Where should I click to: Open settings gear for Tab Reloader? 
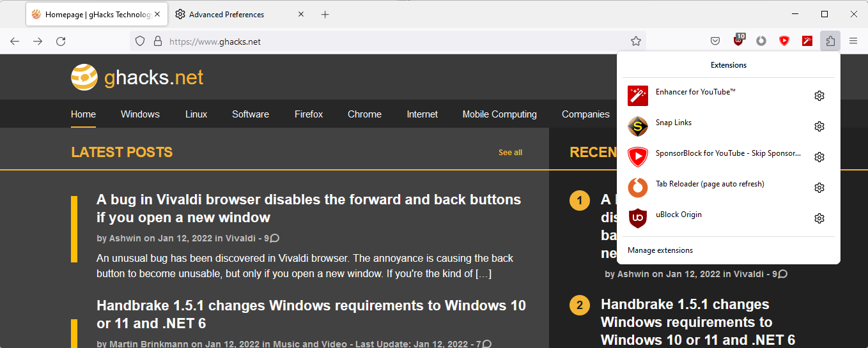tap(819, 188)
